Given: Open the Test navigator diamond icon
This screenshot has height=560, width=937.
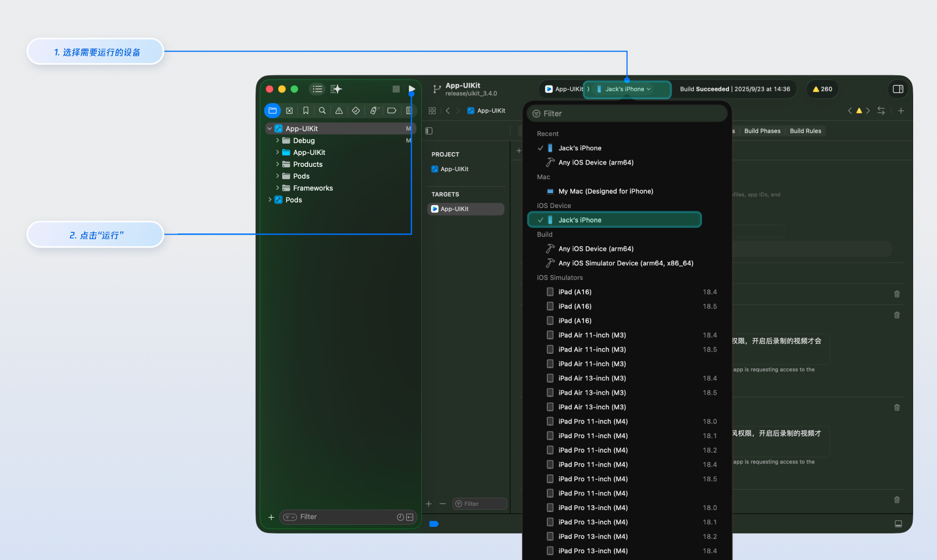Looking at the screenshot, I should coord(356,110).
